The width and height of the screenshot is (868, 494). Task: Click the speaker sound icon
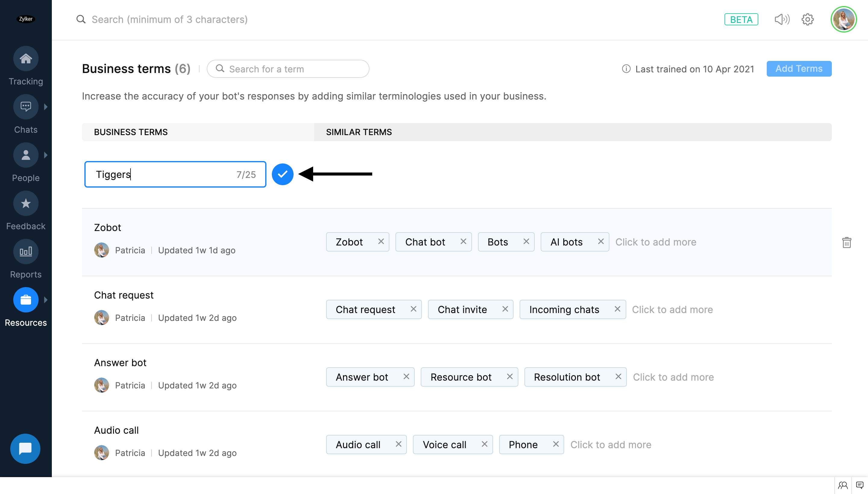tap(782, 19)
